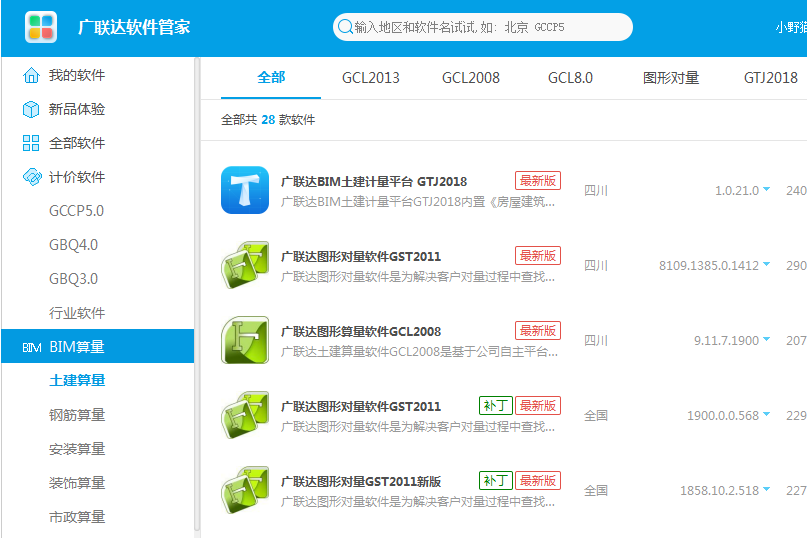This screenshot has width=807, height=538.
Task: Switch to the GCL8.0 tab
Action: [x=570, y=78]
